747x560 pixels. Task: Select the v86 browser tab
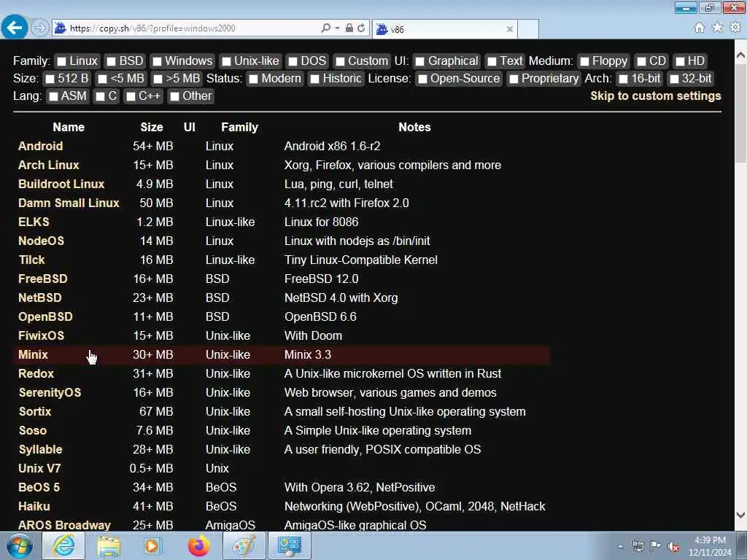point(444,29)
